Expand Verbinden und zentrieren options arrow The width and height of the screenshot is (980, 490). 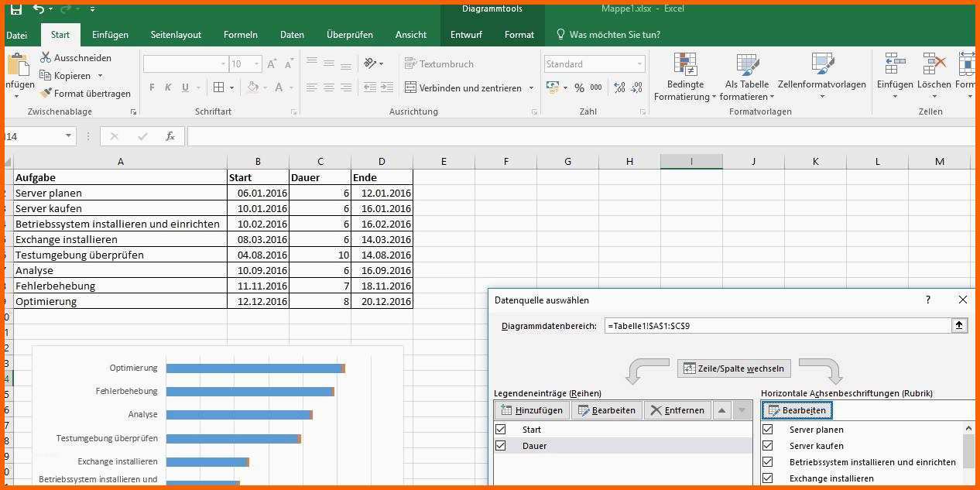[x=531, y=88]
